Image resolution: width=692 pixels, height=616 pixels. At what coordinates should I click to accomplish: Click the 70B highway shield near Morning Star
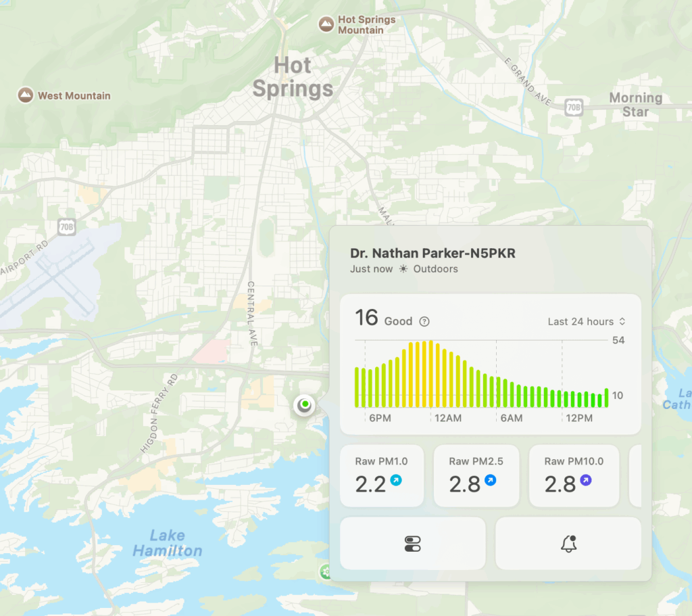point(574,107)
